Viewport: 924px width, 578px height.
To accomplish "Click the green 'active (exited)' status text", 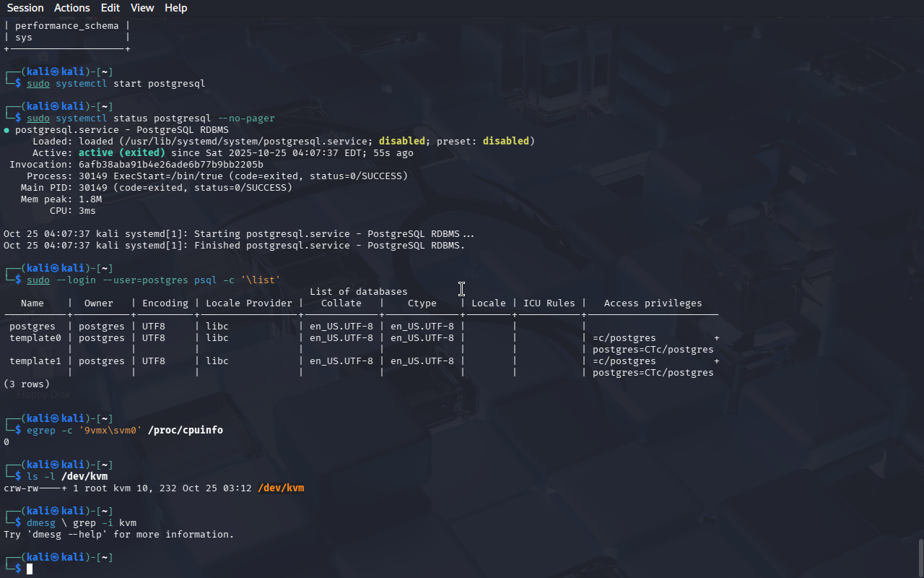I will [x=122, y=153].
